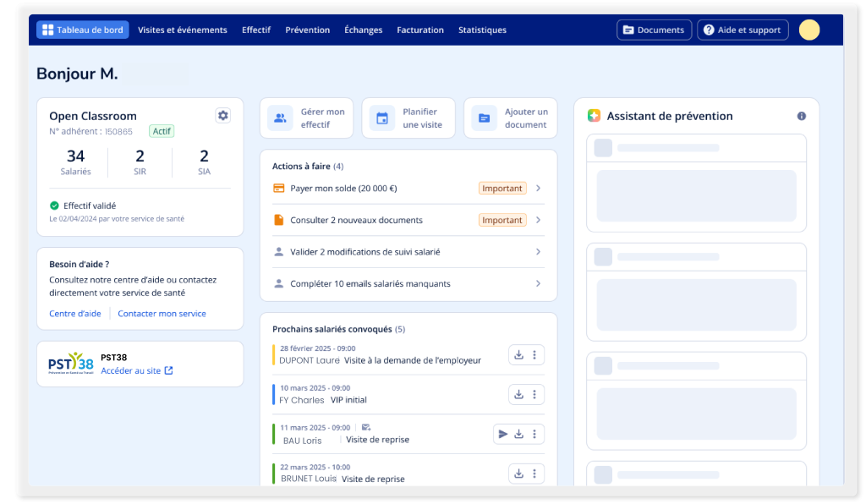
Task: Download convocation for DUPONT Laure
Action: click(519, 354)
